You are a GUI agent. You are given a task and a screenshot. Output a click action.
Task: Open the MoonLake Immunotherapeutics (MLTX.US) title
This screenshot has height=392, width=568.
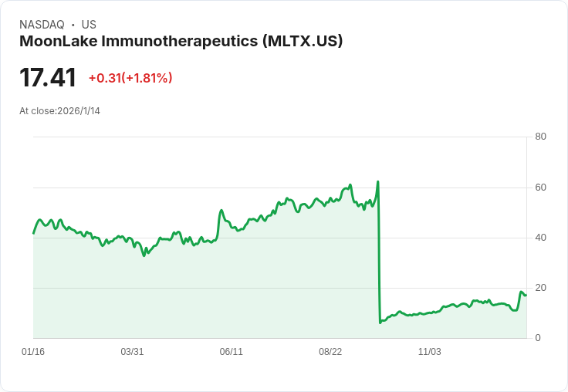[x=181, y=42]
